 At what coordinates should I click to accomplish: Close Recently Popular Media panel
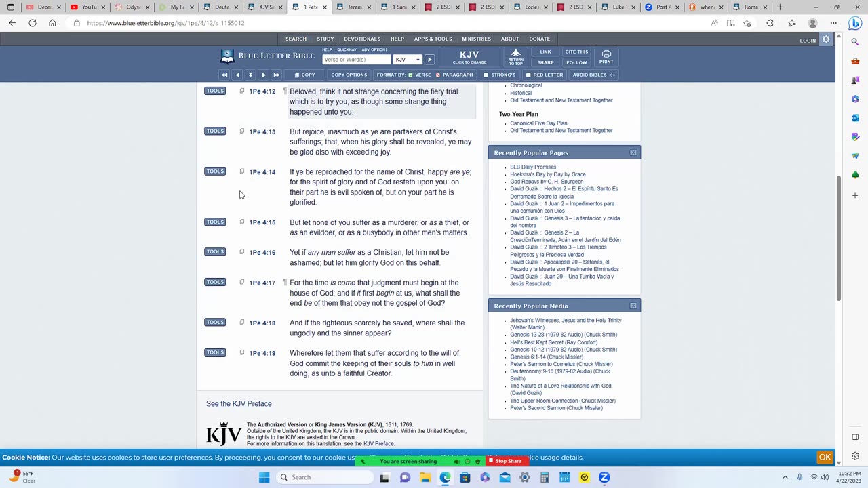pyautogui.click(x=633, y=306)
